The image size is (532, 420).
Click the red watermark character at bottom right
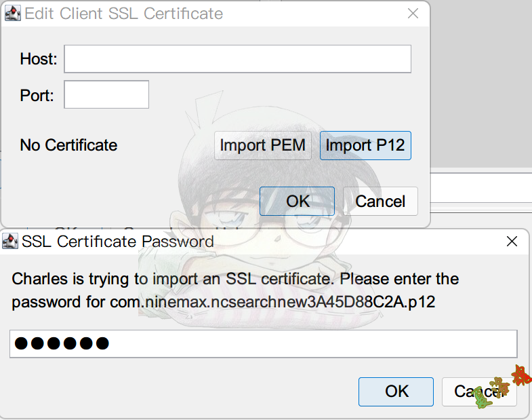520,375
